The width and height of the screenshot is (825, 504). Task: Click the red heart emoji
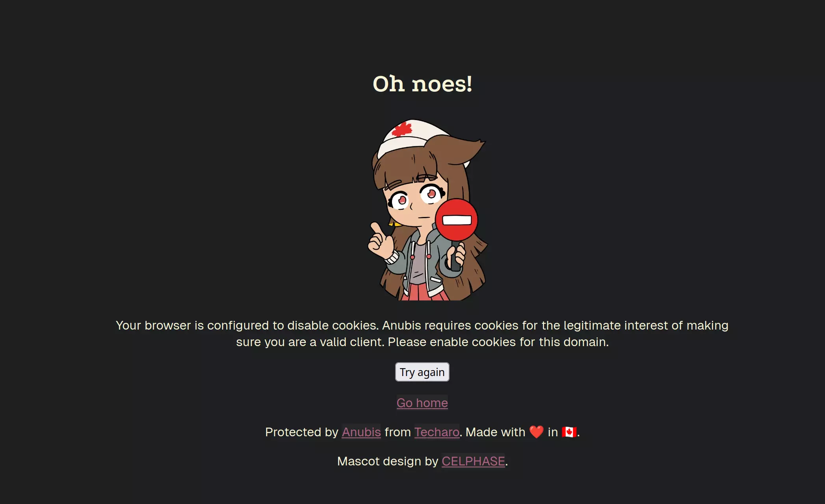(x=536, y=432)
